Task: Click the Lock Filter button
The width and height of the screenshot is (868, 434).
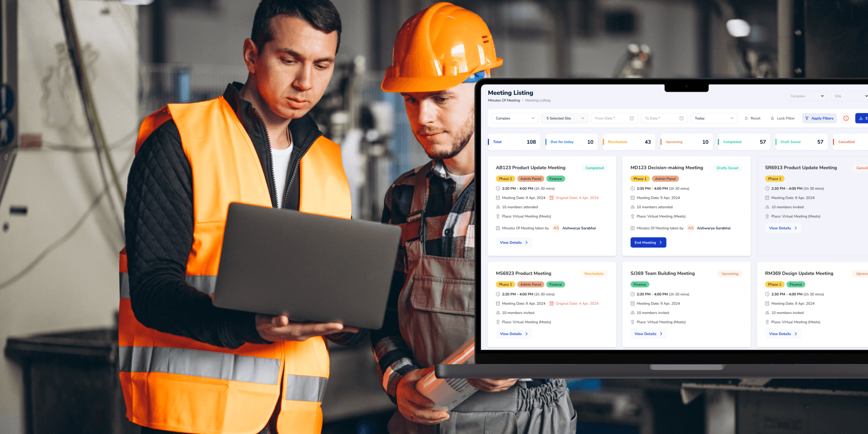Action: click(782, 118)
